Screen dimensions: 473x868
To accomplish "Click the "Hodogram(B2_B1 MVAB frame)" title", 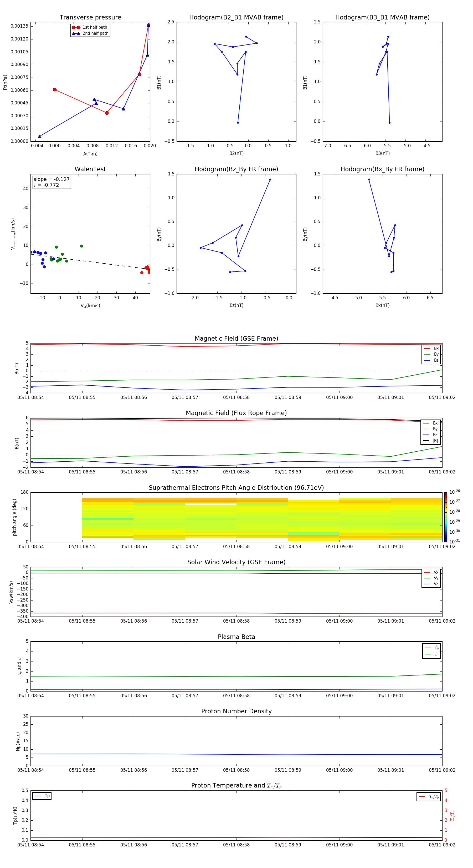I will click(236, 18).
